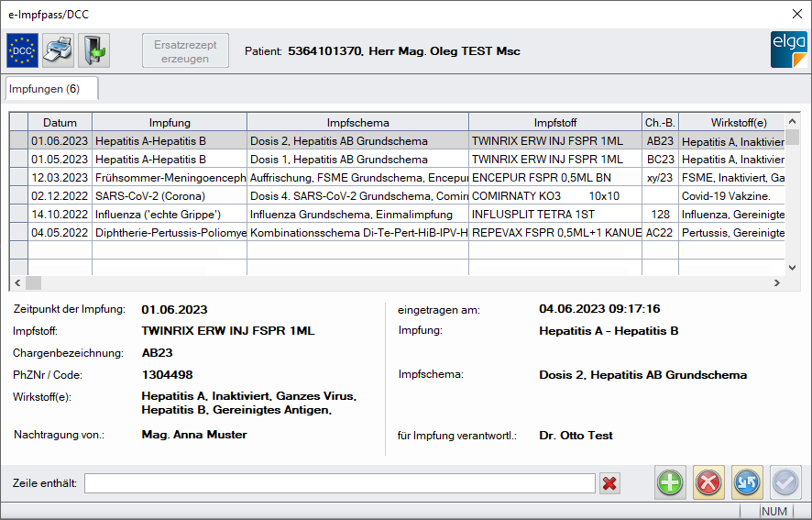The height and width of the screenshot is (520, 812).
Task: Print the vaccination record via printer icon
Action: 58,50
